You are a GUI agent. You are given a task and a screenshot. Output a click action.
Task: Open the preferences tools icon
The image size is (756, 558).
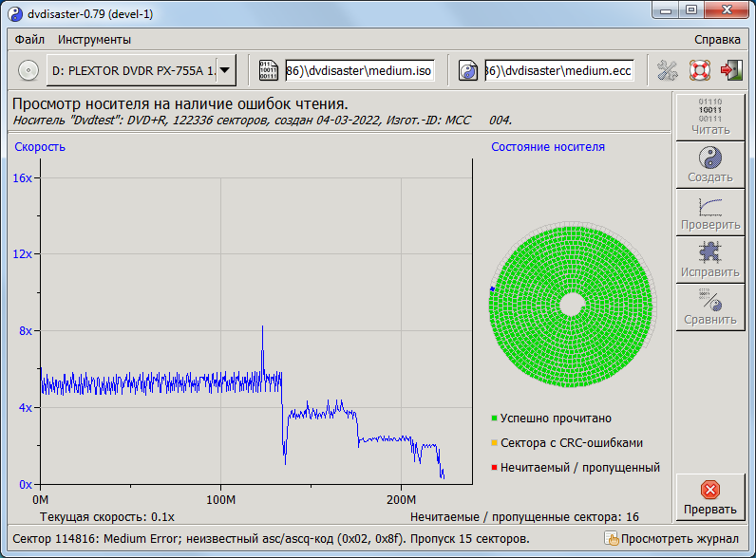(668, 70)
